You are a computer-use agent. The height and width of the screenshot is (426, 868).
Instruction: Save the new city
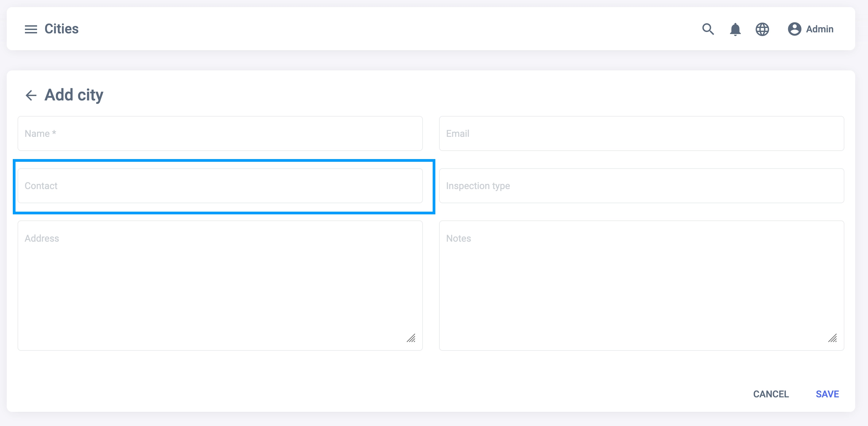coord(827,394)
